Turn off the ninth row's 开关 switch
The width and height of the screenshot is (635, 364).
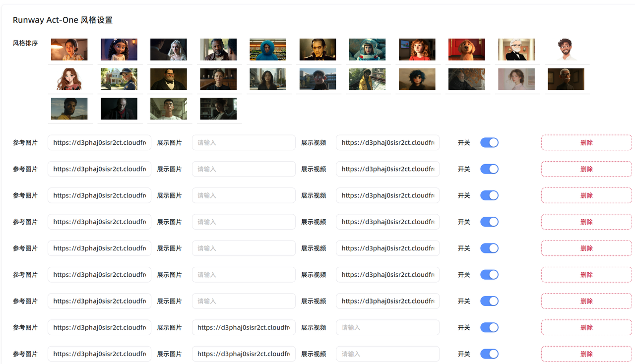coord(489,354)
